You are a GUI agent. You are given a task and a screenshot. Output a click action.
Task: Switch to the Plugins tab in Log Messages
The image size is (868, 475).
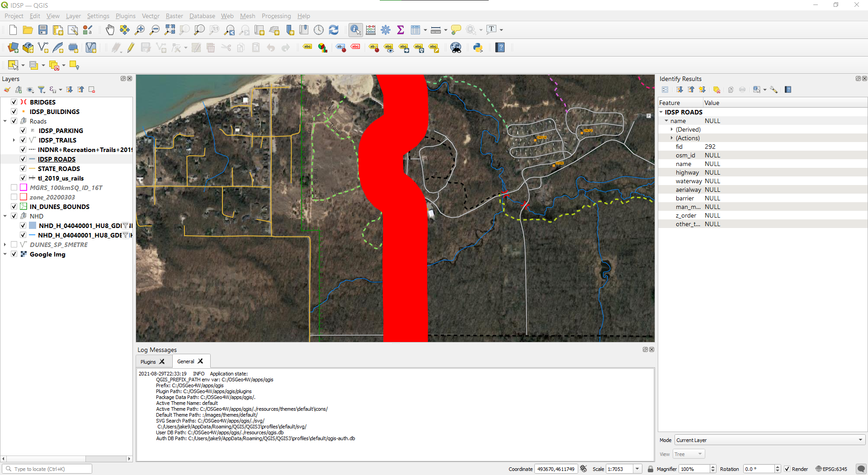point(149,361)
